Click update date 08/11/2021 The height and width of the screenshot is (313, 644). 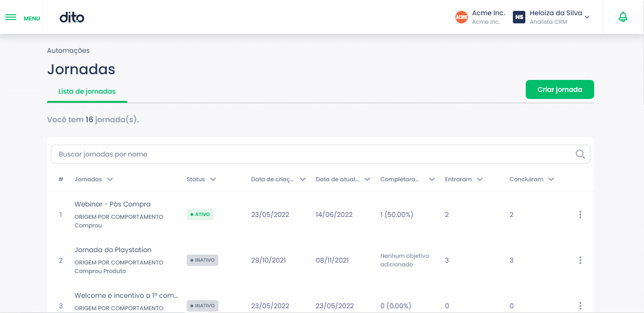tap(332, 260)
